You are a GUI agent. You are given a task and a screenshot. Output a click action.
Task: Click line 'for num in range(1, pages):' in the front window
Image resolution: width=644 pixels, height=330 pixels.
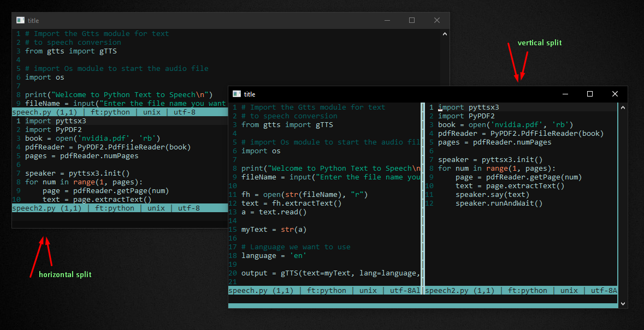click(x=497, y=169)
